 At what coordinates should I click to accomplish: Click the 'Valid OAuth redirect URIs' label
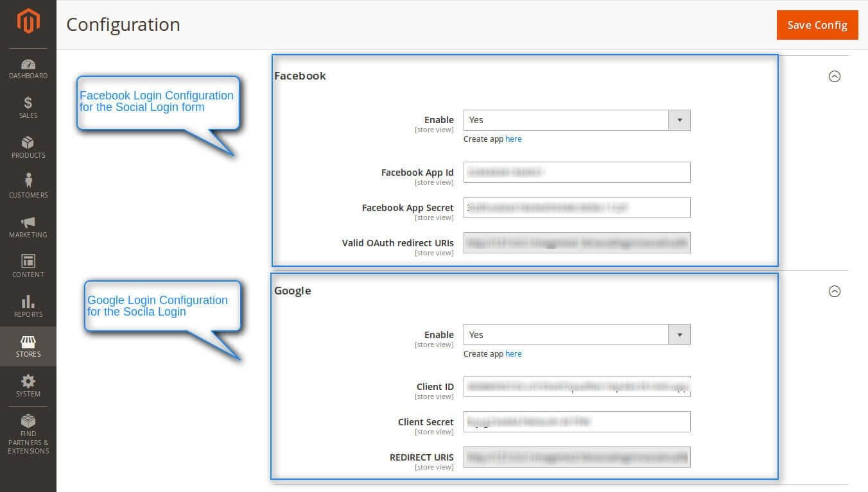(x=398, y=243)
